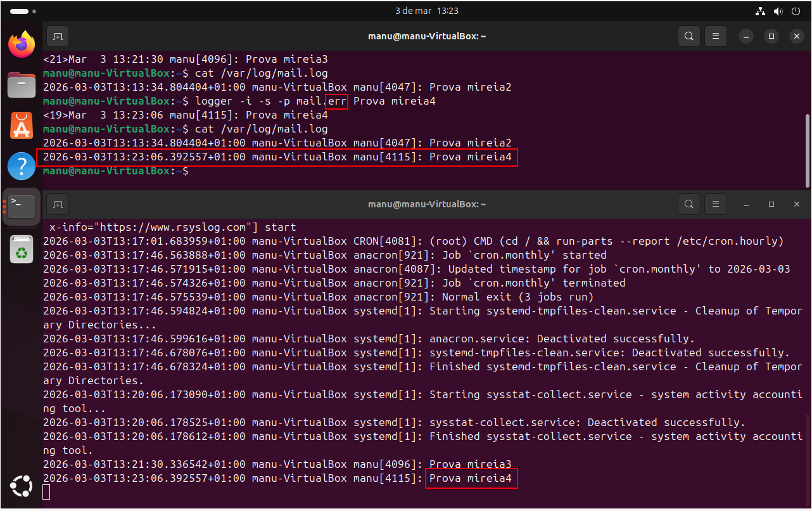Open hamburger menu in bottom terminal
Screen dimensions: 812x511
(x=716, y=204)
